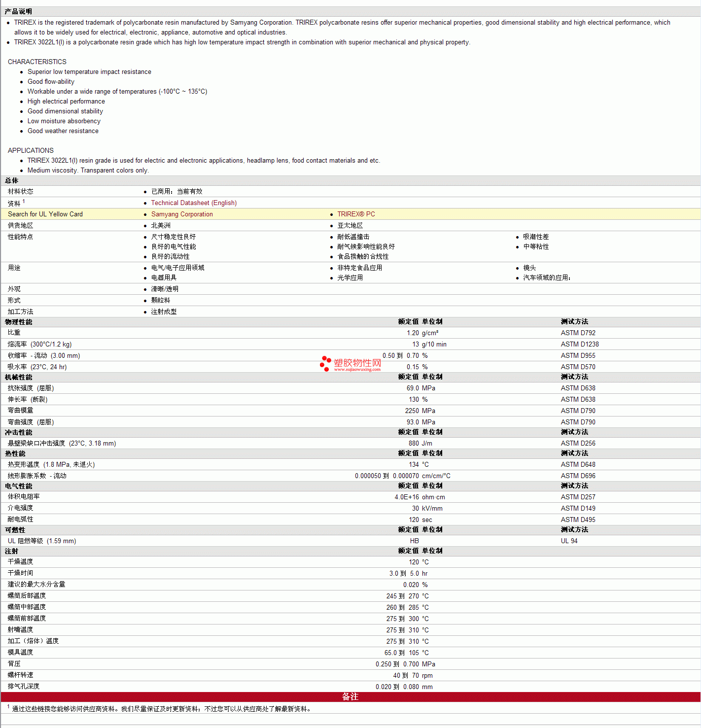Viewport: 701px width, 728px height.
Task: Select the "ASTM D696" test method
Action: coord(578,476)
